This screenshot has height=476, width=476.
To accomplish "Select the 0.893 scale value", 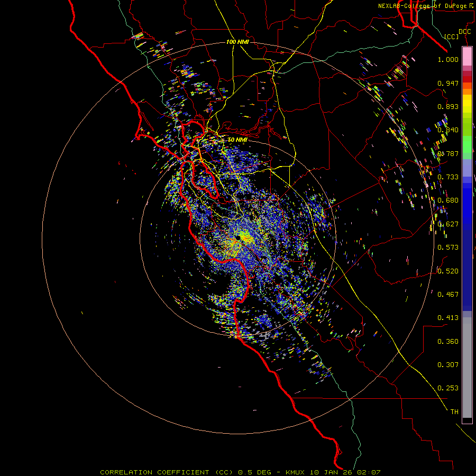I will [448, 106].
